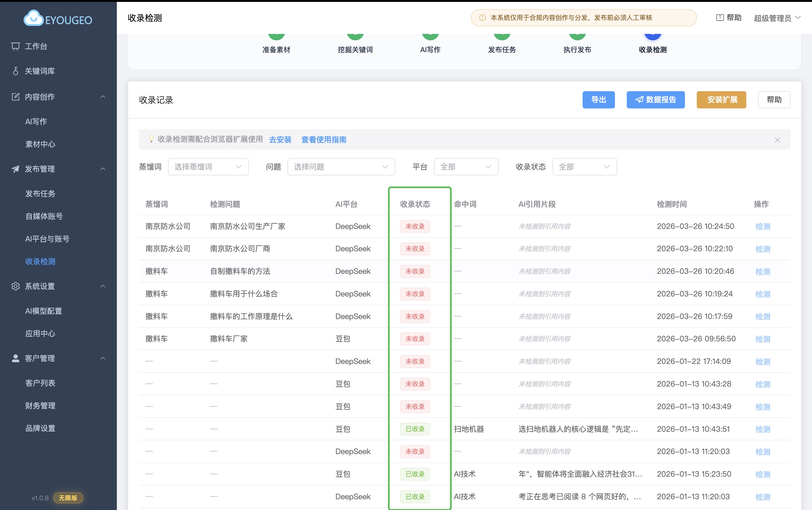812x510 pixels.
Task: Go to 客户列表 in the sidebar
Action: (40, 383)
